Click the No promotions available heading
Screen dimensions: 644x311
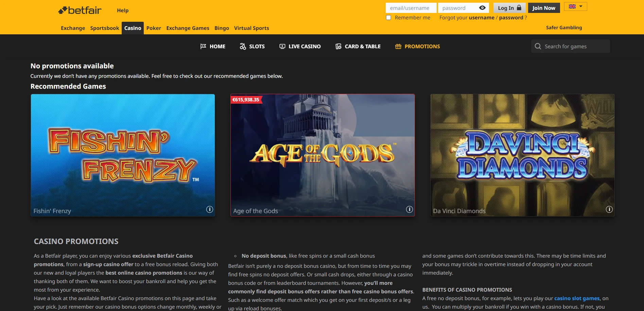72,66
